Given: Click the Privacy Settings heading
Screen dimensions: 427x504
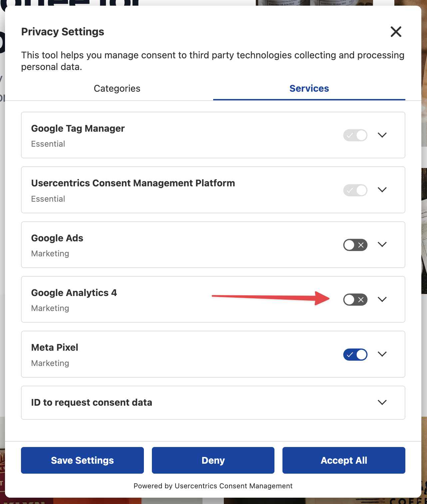Looking at the screenshot, I should [63, 32].
